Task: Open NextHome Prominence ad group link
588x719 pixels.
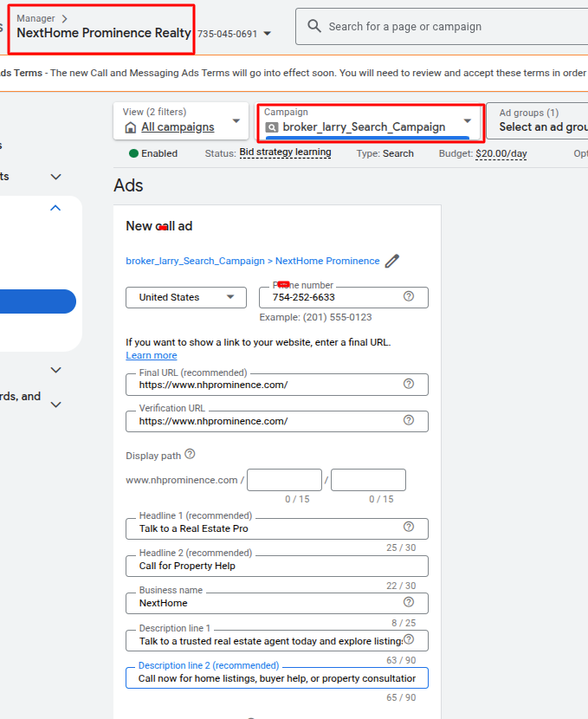Action: pos(327,261)
